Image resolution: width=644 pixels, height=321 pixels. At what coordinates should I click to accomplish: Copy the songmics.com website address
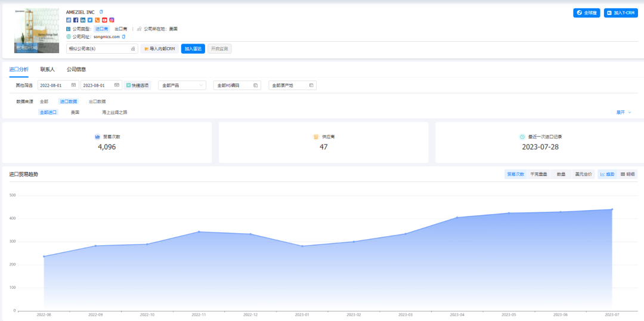pos(123,36)
